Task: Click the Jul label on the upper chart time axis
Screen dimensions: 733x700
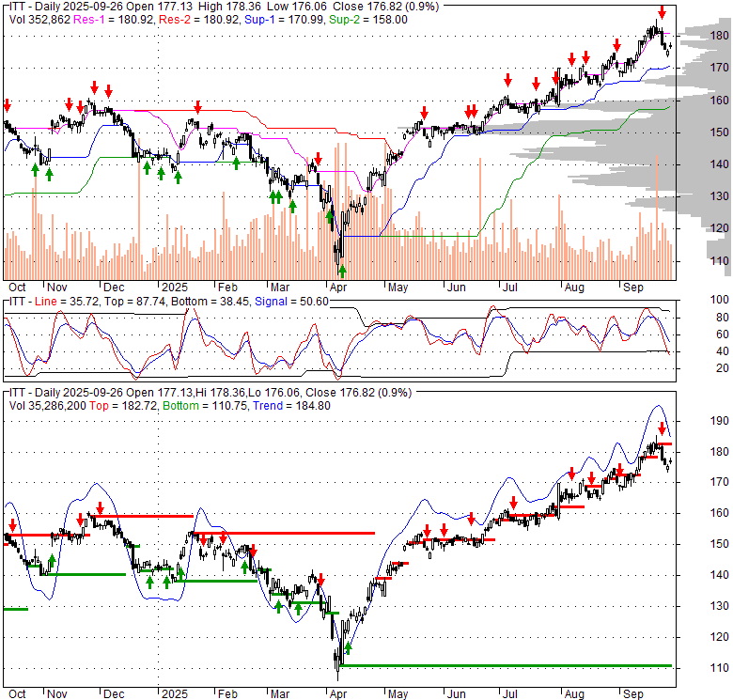Action: (510, 288)
